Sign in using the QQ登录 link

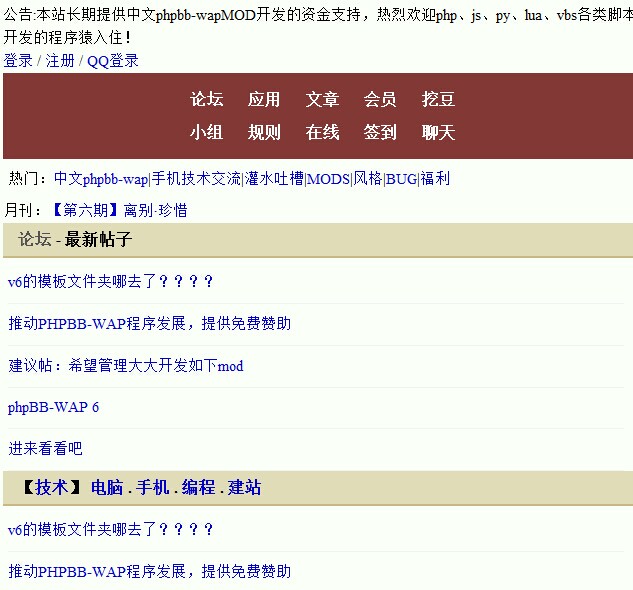click(x=112, y=61)
